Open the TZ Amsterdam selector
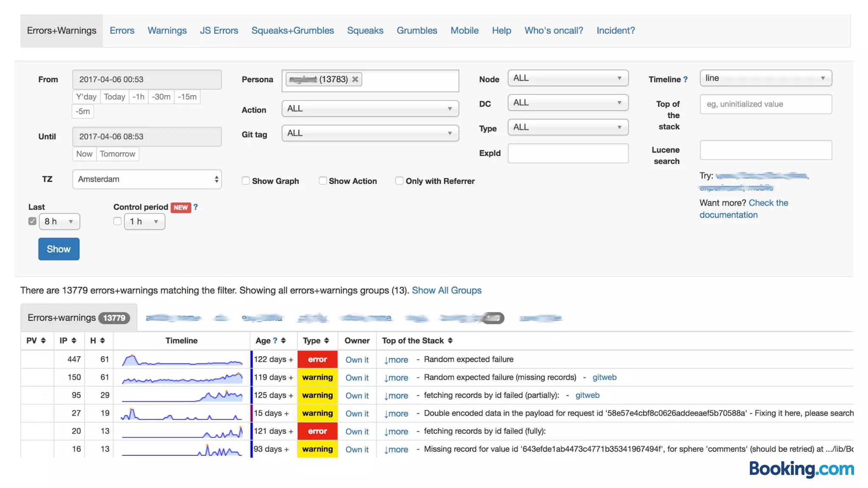 pyautogui.click(x=147, y=179)
